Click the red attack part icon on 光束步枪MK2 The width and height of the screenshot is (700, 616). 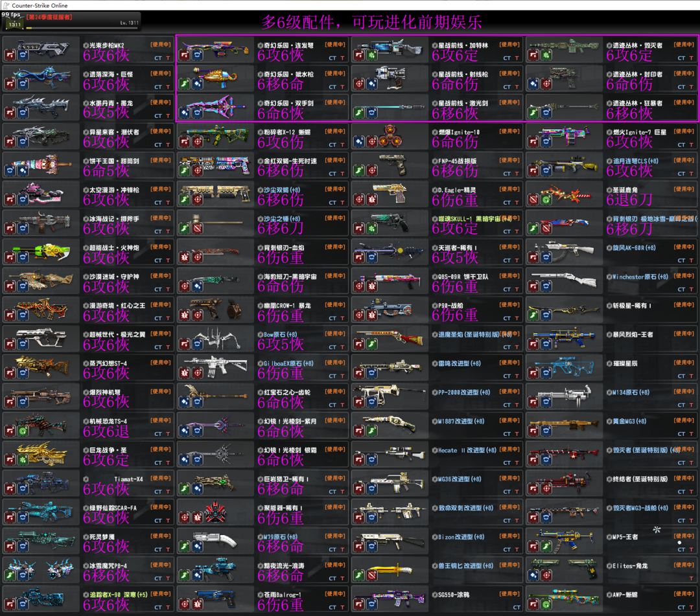pyautogui.click(x=10, y=56)
